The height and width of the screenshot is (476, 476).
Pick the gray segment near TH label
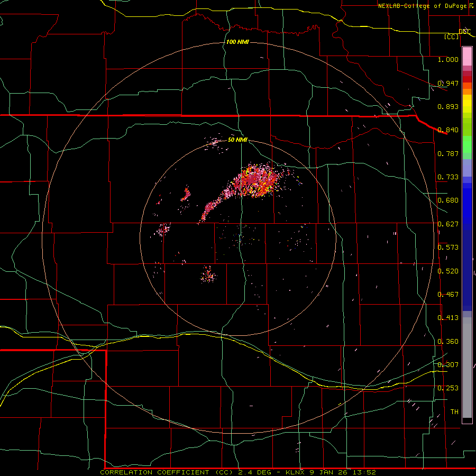click(x=467, y=368)
